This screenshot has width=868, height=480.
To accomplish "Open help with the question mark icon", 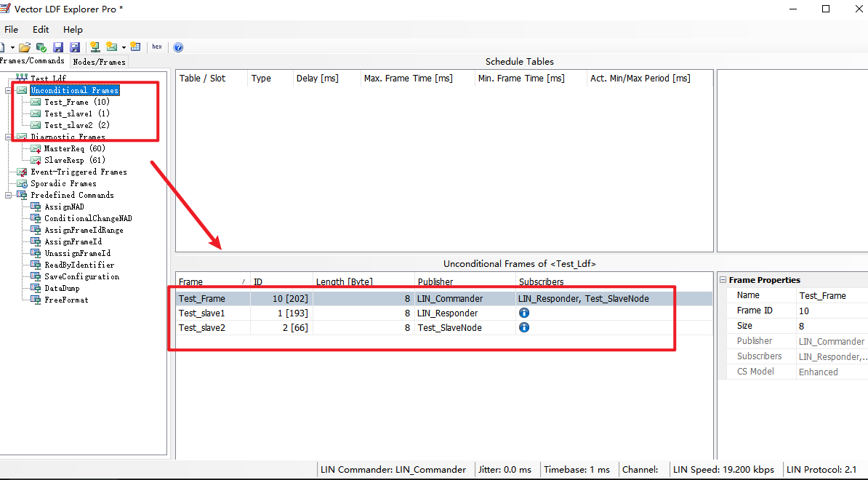I will click(x=178, y=47).
